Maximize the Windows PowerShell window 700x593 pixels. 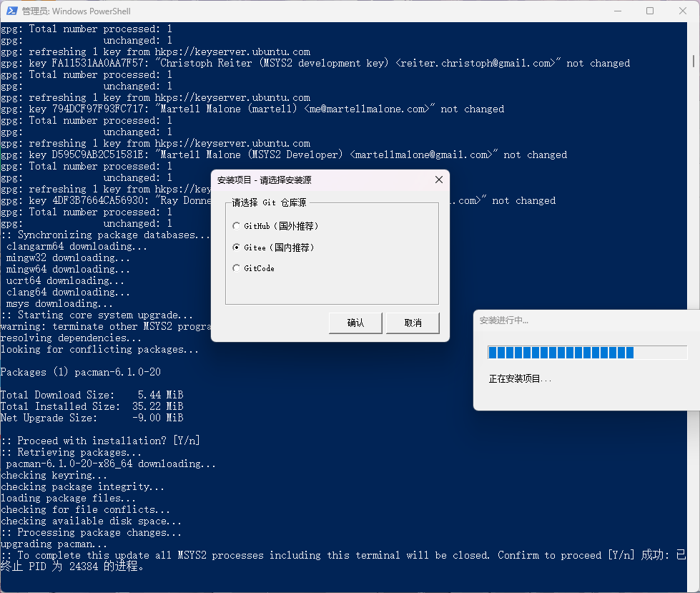click(650, 11)
